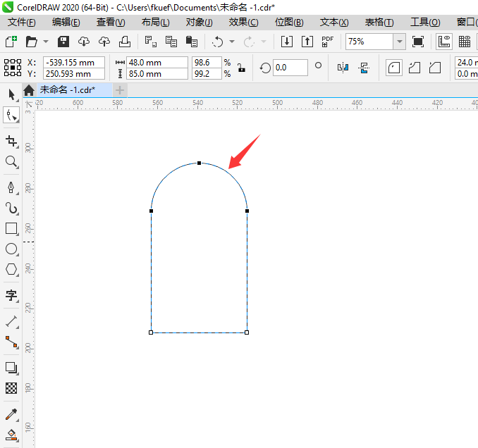Undo the last action
This screenshot has width=478, height=448.
218,42
